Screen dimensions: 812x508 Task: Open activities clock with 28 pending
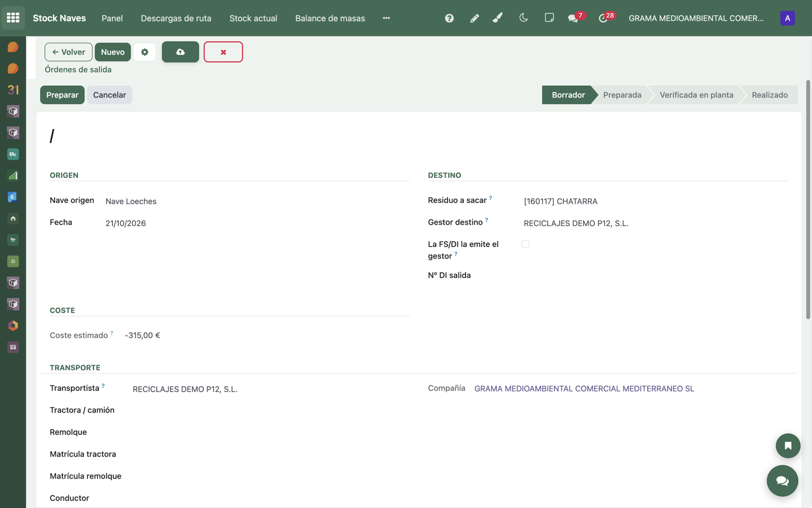click(x=606, y=18)
